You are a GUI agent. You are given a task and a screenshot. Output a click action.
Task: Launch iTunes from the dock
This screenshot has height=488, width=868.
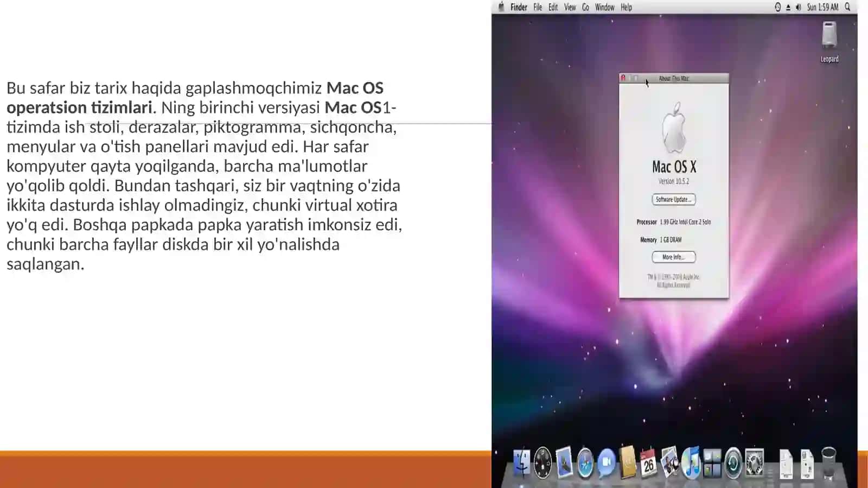(x=691, y=462)
